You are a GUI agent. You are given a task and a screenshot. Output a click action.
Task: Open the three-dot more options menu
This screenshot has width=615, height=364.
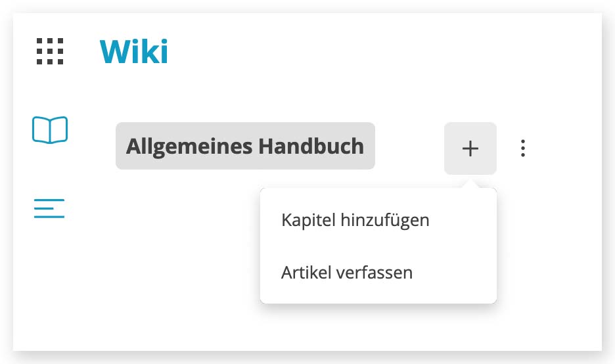[523, 148]
